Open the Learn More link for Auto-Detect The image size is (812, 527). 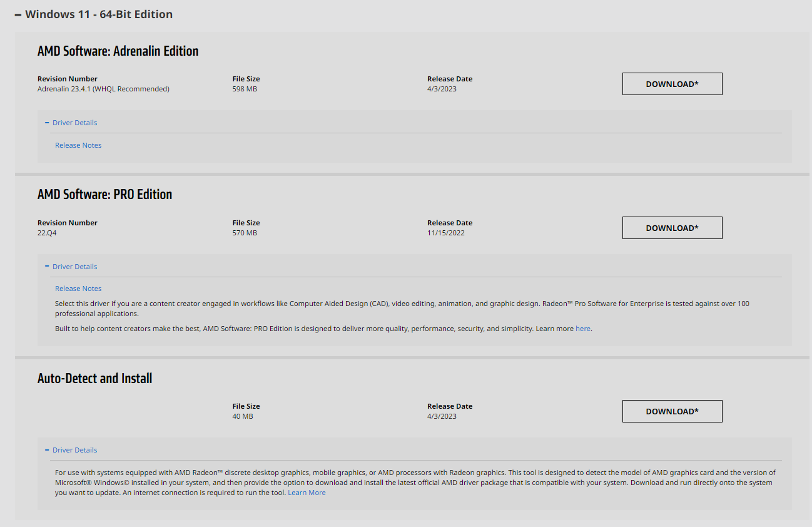(x=307, y=493)
